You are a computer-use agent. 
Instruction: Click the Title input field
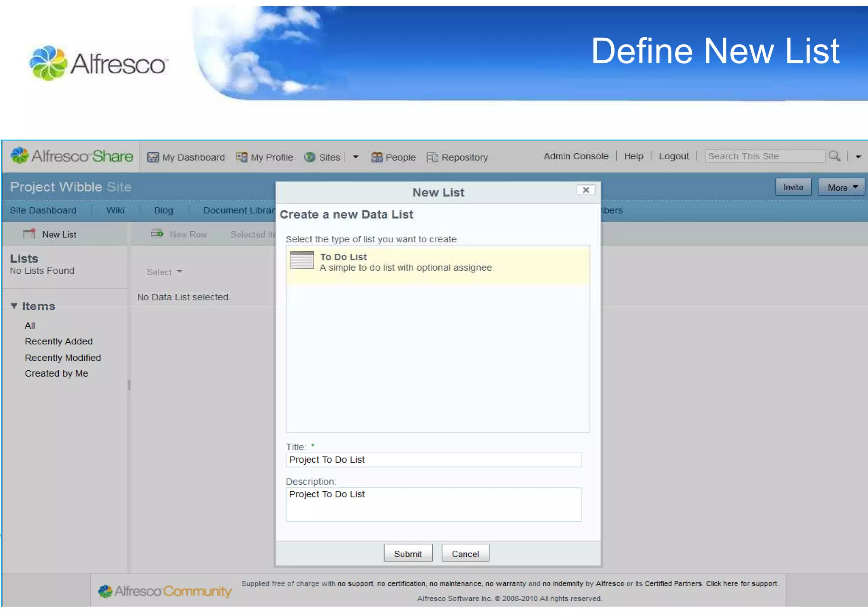point(433,460)
